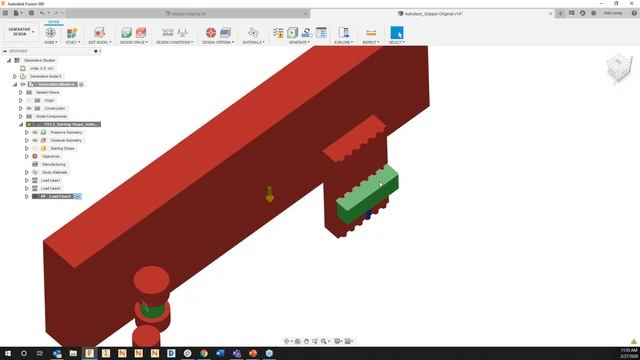Open the DESIGN CONDITIONS dropdown menu
The height and width of the screenshot is (360, 640).
[175, 42]
